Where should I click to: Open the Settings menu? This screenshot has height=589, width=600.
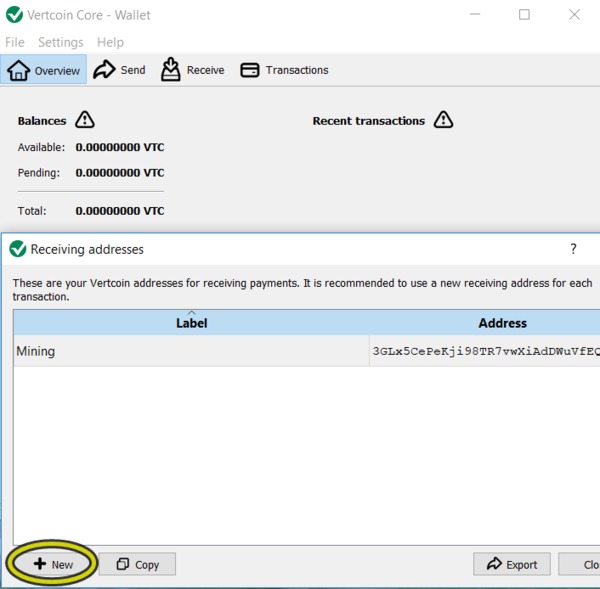click(61, 42)
